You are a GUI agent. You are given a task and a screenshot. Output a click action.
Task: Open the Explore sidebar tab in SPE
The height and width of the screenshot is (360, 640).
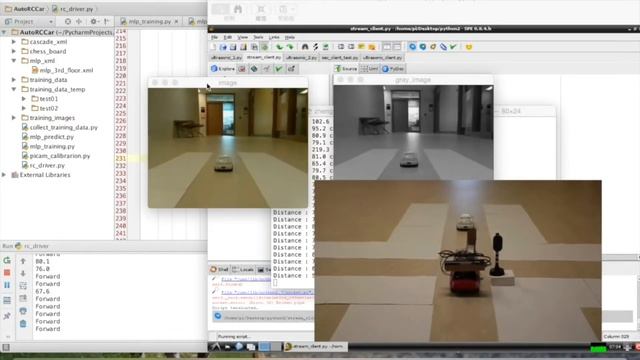point(223,69)
